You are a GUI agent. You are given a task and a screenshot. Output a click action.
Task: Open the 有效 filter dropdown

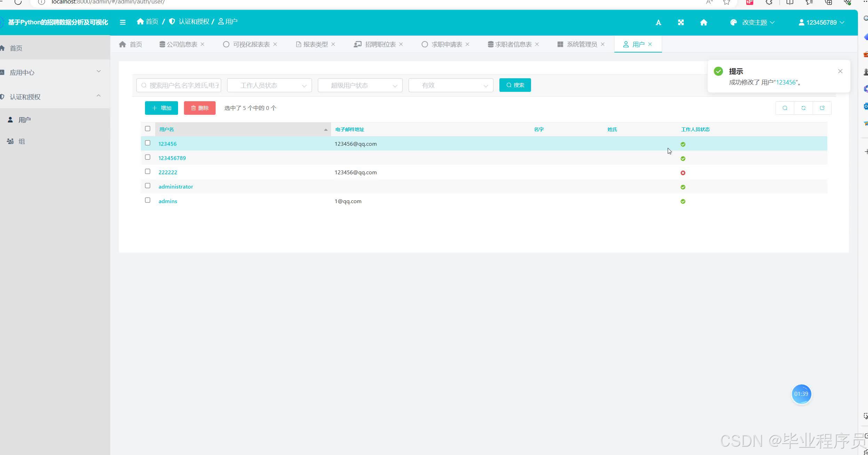[451, 85]
